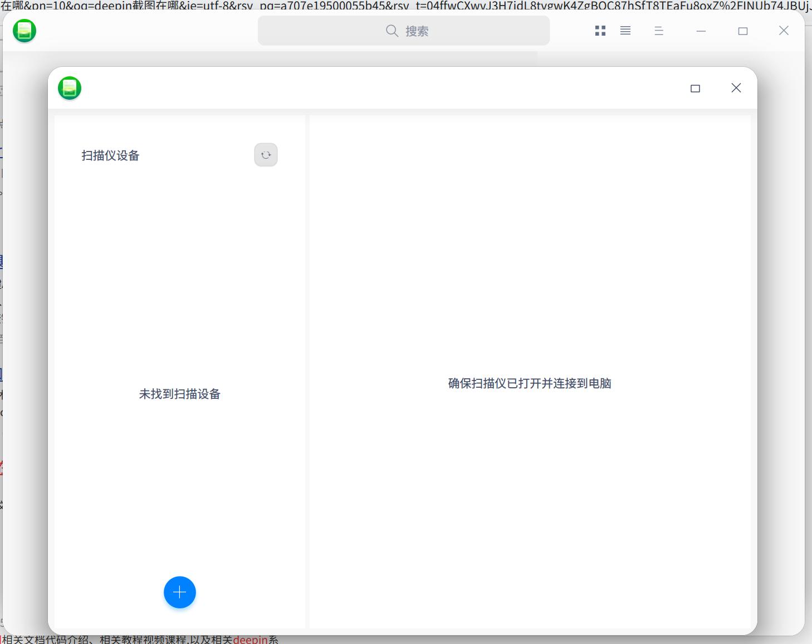Refresh the scanner device list
Viewport: 812px width, 644px height.
(x=266, y=155)
